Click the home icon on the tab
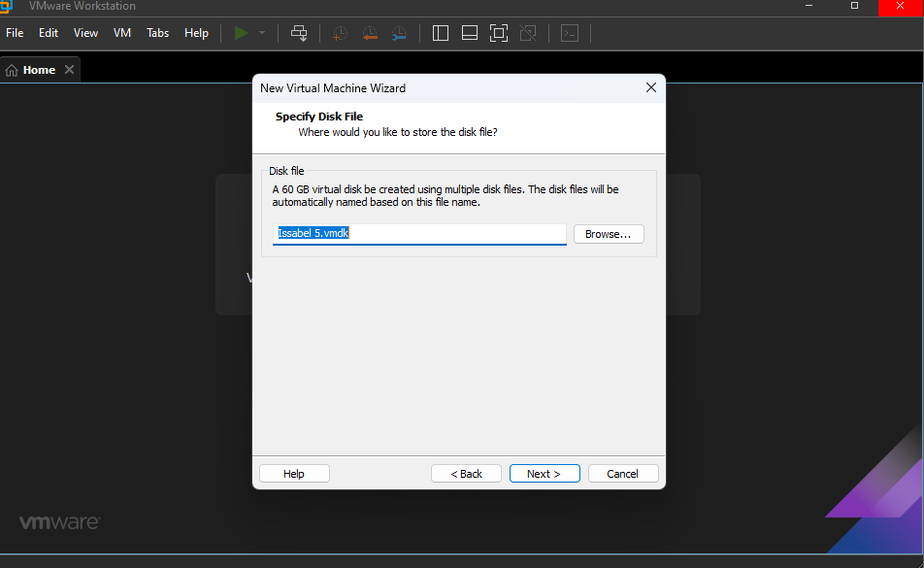Screen dimensions: 924x568 coord(12,70)
